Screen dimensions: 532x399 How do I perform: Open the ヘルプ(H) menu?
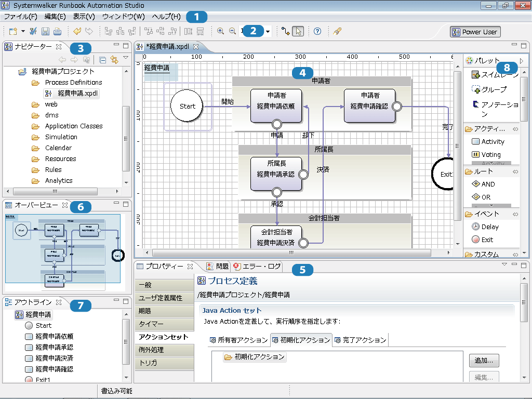point(166,17)
